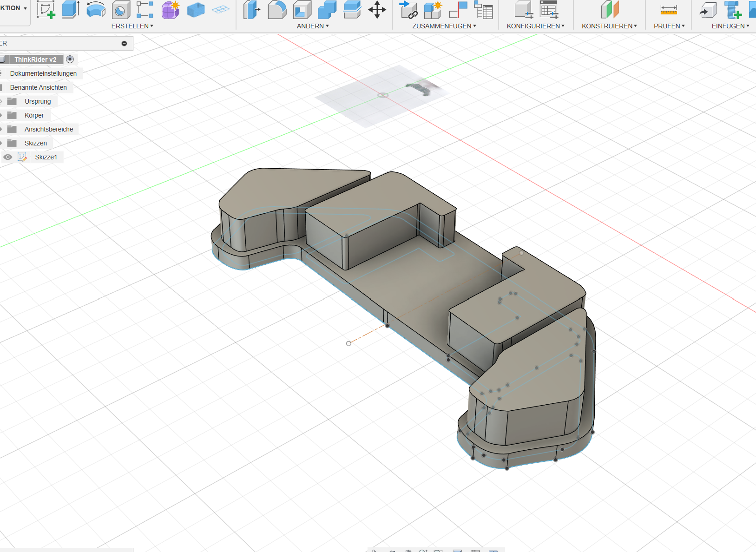Select the Körper folder in browser
Image resolution: width=756 pixels, height=552 pixels.
[34, 115]
